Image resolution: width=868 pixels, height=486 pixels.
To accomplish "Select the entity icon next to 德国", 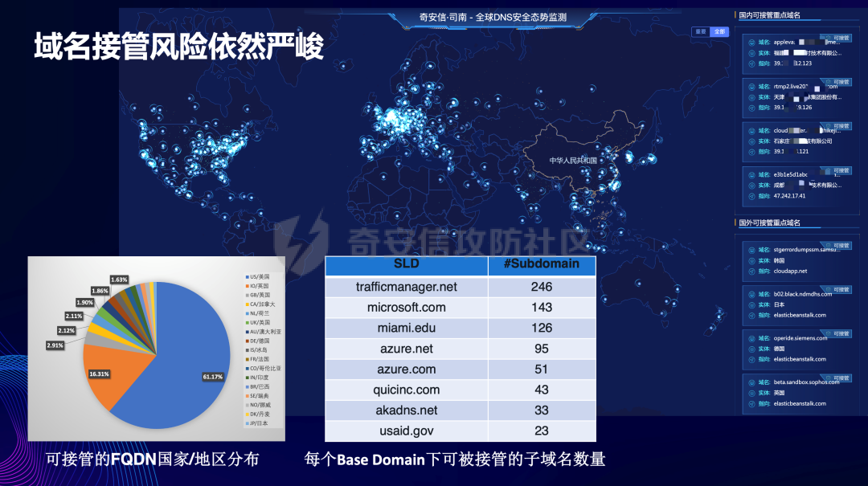I will click(751, 349).
